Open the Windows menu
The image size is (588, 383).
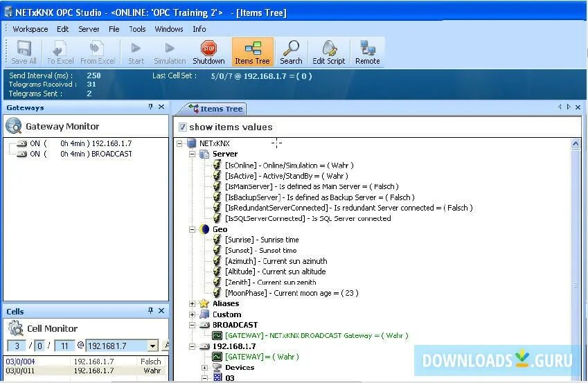169,29
